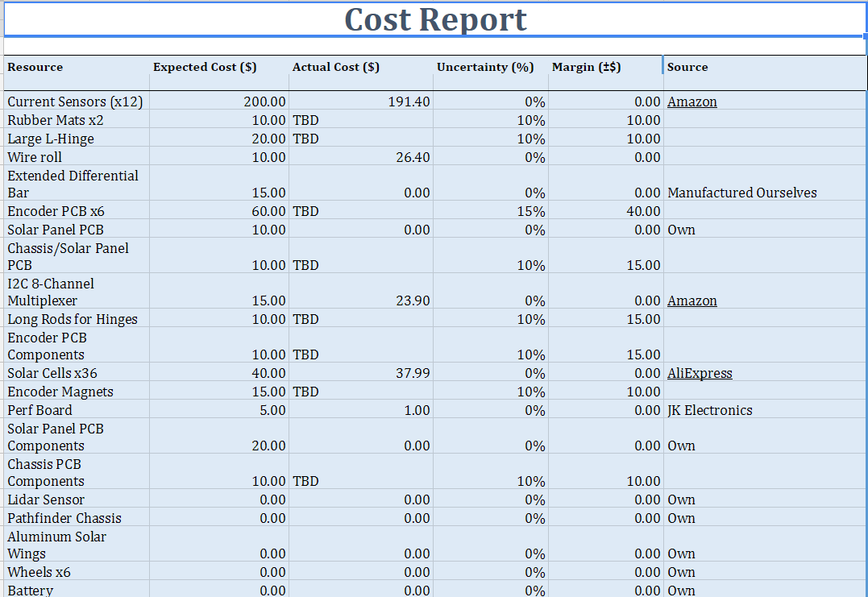Click the JK Electronics source cell
The image size is (868, 597).
click(765, 410)
